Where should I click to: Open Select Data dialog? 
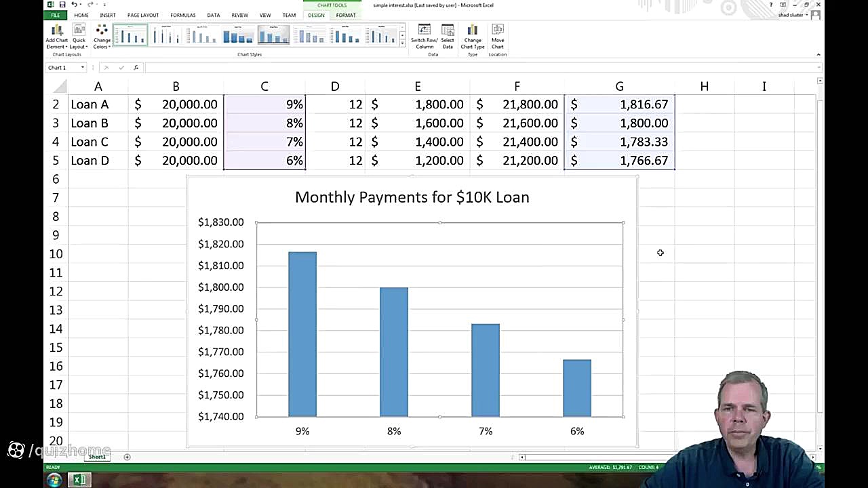448,37
